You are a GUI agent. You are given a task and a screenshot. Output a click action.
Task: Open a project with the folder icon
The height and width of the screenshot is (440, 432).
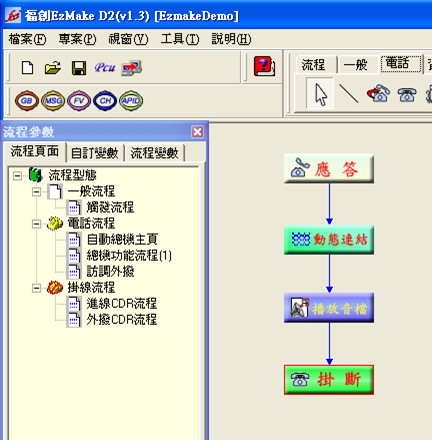coord(53,68)
